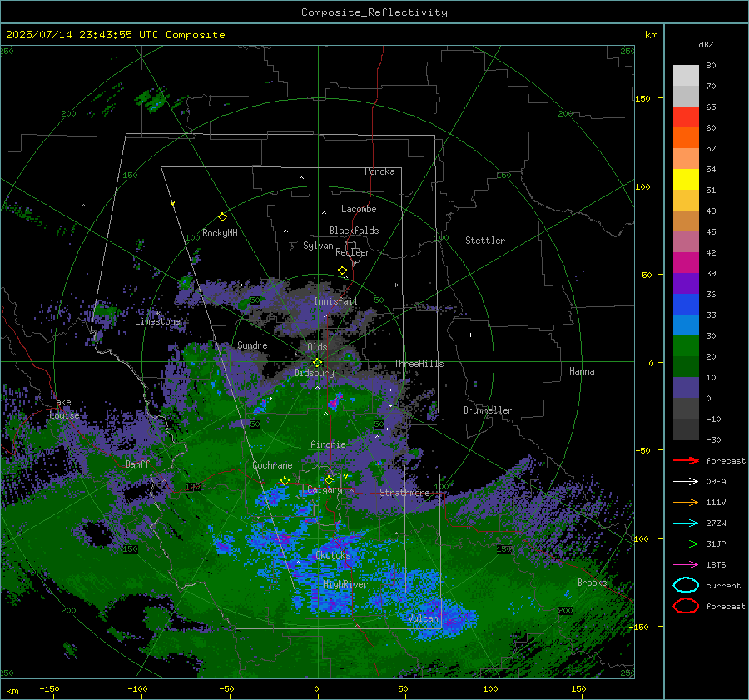Click the dBZ legend heading
The height and width of the screenshot is (700, 749).
pos(706,44)
